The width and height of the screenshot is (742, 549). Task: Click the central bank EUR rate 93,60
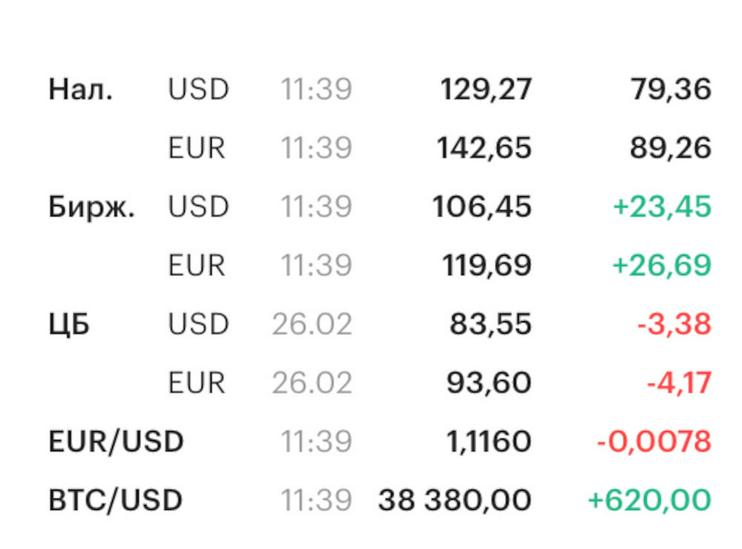[490, 383]
